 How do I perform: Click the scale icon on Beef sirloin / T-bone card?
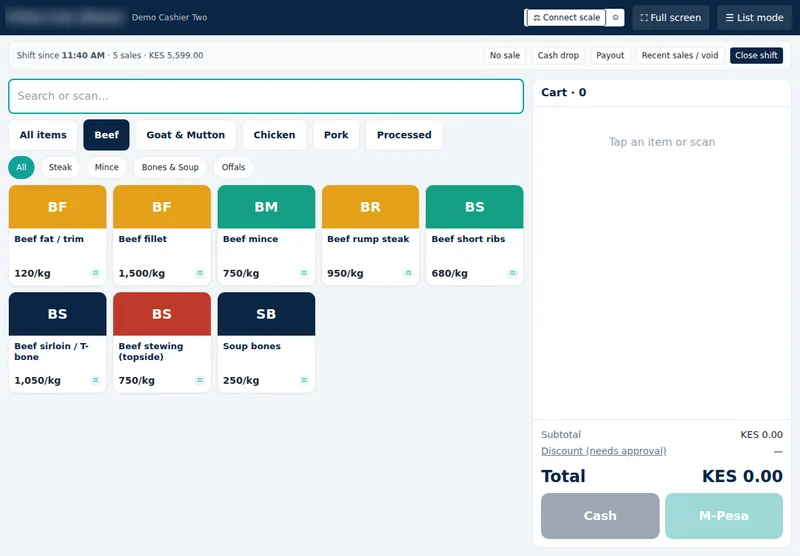pyautogui.click(x=95, y=380)
